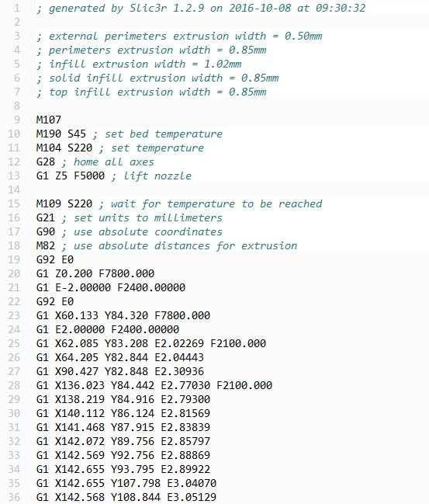Click line number 1 in the gutter
The image size is (429, 504).
pyautogui.click(x=16, y=8)
